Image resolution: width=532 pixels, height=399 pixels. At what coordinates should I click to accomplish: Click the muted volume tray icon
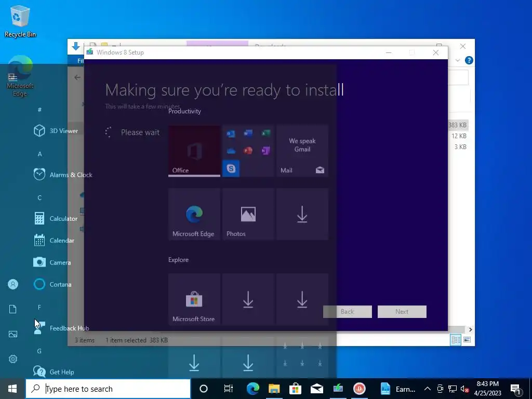(464, 389)
